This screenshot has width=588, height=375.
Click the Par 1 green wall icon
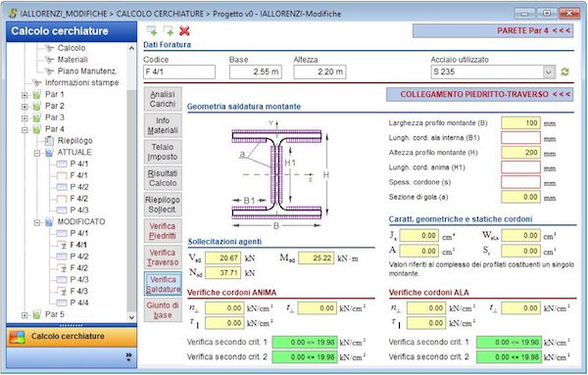pos(37,94)
